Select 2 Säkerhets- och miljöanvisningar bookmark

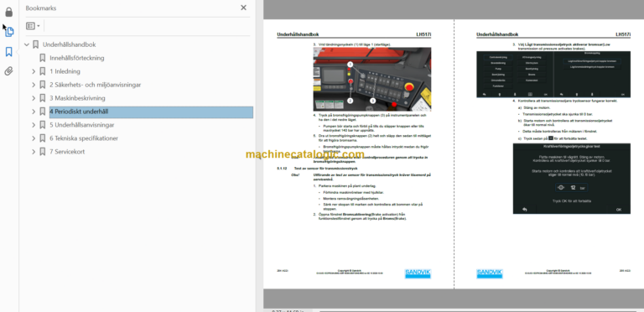(96, 85)
